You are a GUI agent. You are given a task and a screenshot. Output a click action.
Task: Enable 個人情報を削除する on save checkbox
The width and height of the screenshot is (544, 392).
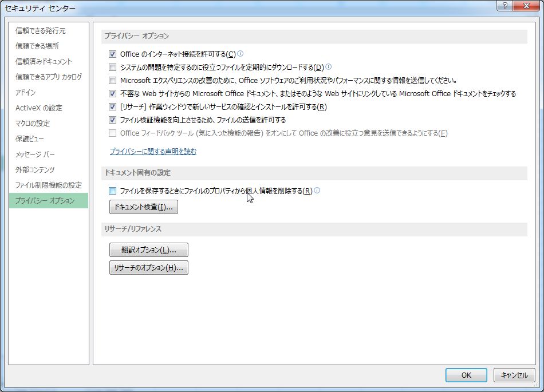coord(112,191)
